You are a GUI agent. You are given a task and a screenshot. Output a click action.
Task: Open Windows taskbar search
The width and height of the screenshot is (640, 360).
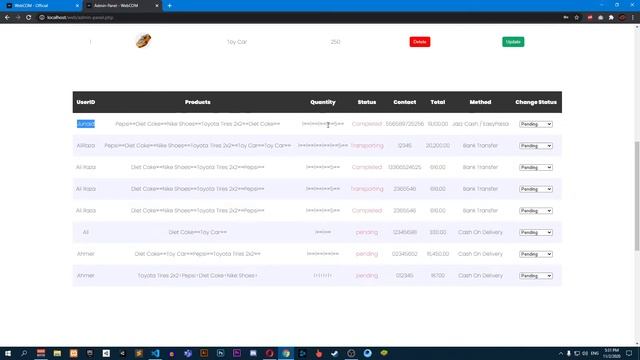click(x=24, y=353)
